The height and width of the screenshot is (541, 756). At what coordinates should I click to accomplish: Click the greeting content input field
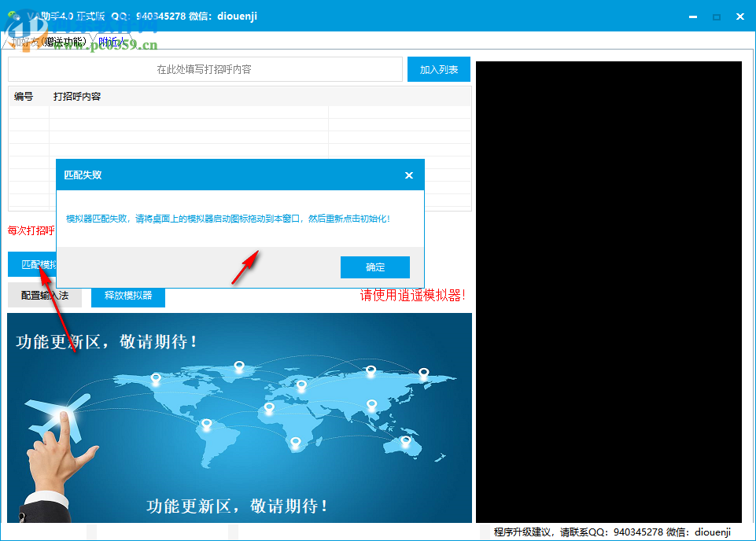(x=205, y=69)
